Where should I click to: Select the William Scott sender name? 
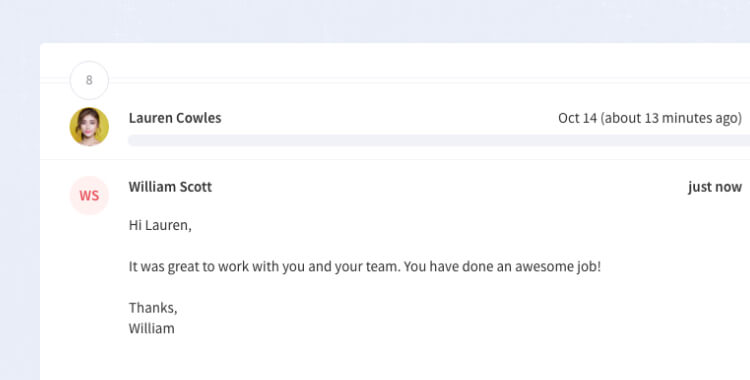click(170, 187)
